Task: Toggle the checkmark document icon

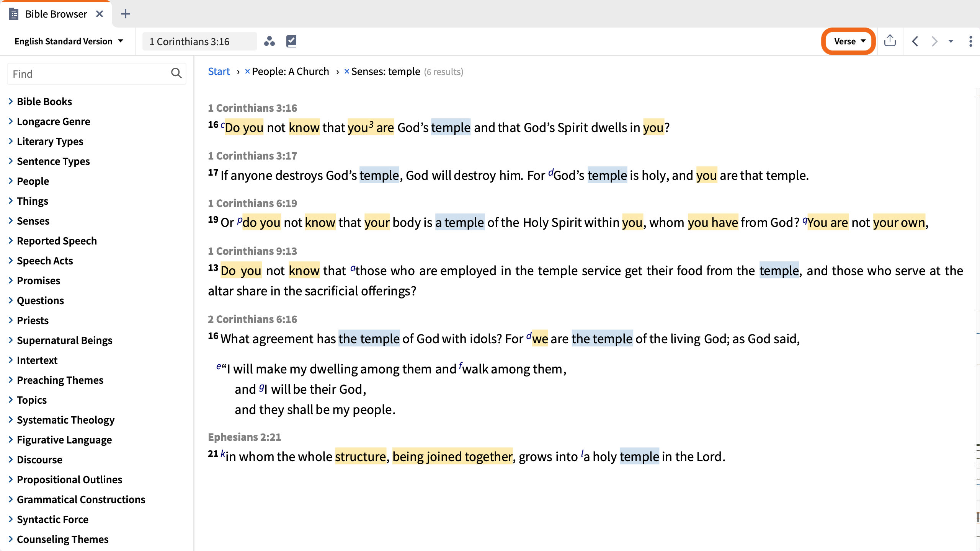Action: click(291, 41)
